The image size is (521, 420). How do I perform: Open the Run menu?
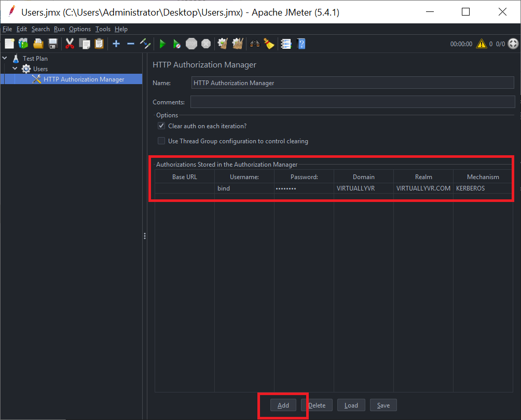click(x=59, y=29)
